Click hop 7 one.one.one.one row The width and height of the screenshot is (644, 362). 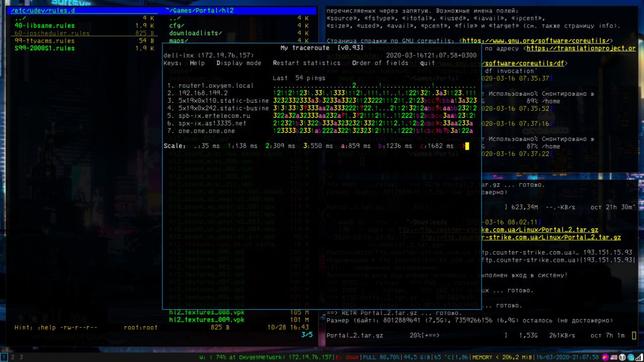coord(320,131)
